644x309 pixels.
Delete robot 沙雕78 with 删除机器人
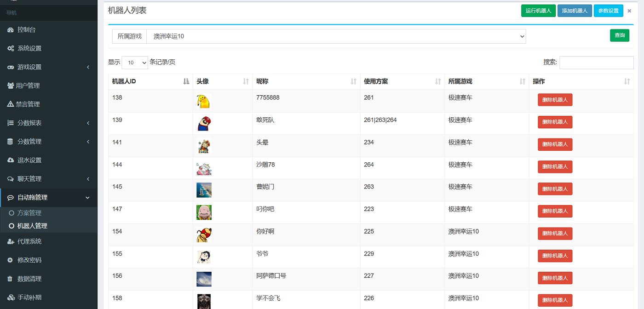click(x=555, y=166)
